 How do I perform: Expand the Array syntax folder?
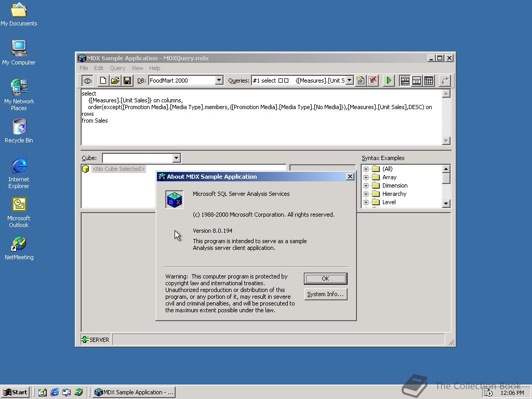coord(366,177)
